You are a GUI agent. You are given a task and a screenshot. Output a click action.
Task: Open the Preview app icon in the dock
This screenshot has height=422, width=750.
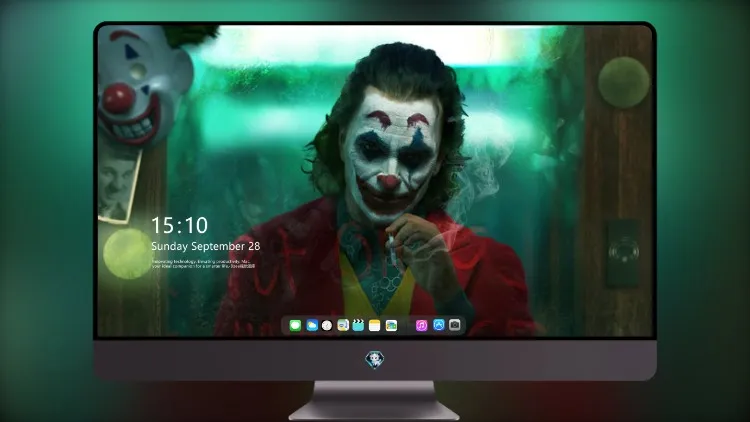[343, 325]
